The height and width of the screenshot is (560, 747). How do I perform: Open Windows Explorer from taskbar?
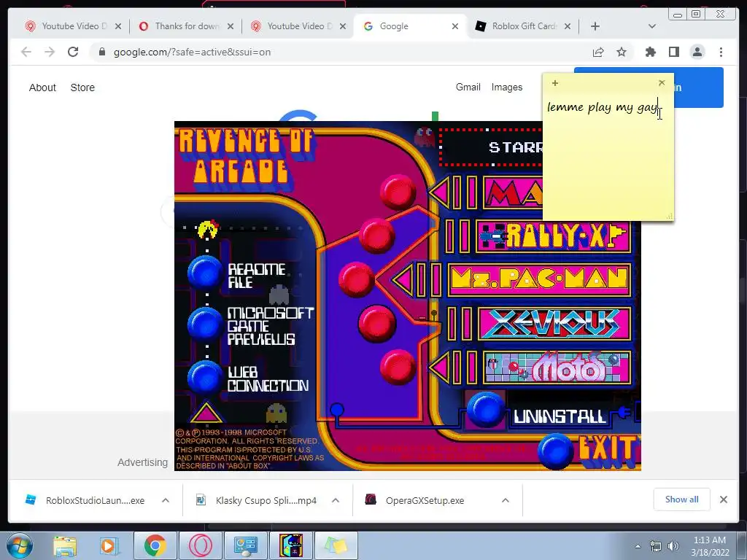point(65,545)
